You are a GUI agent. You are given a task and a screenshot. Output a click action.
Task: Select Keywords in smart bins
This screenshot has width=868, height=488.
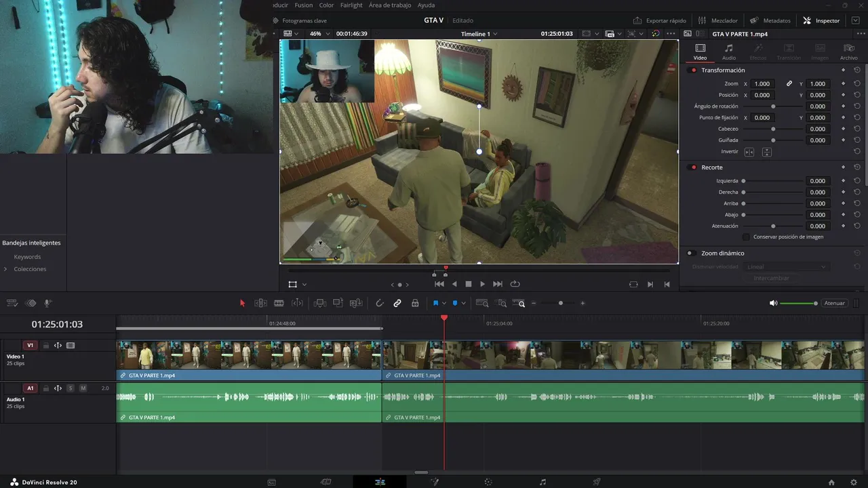pyautogui.click(x=27, y=257)
